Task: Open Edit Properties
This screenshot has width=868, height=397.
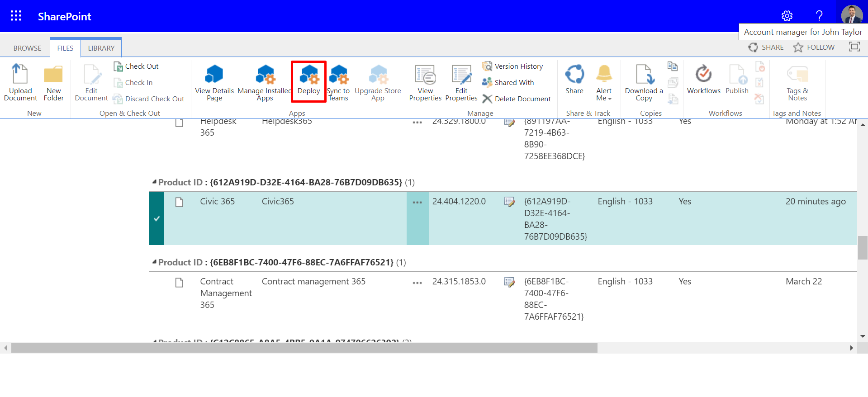Action: click(461, 83)
